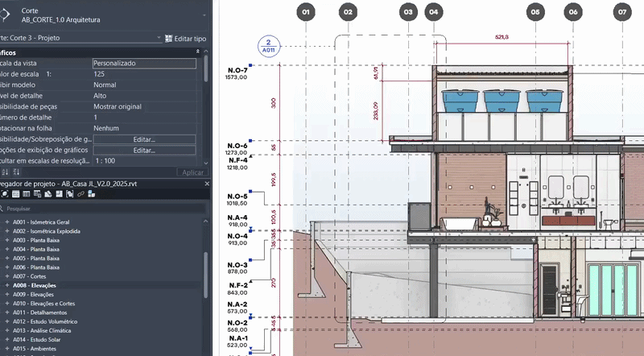This screenshot has width=644, height=356.
Task: Select the A014 - Estudo Solar sheet
Action: point(36,340)
